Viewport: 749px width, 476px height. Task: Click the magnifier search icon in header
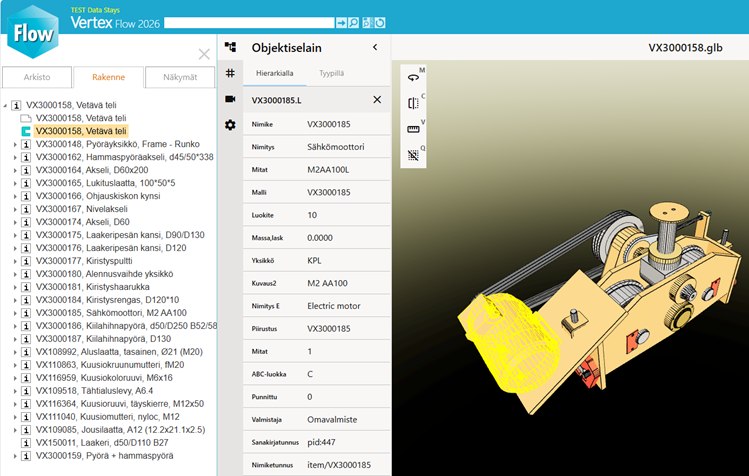354,22
